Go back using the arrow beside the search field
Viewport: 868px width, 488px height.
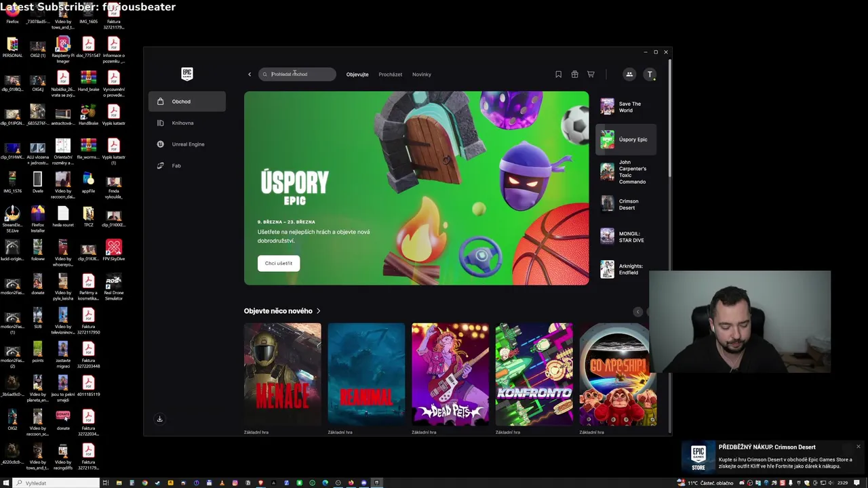(250, 75)
